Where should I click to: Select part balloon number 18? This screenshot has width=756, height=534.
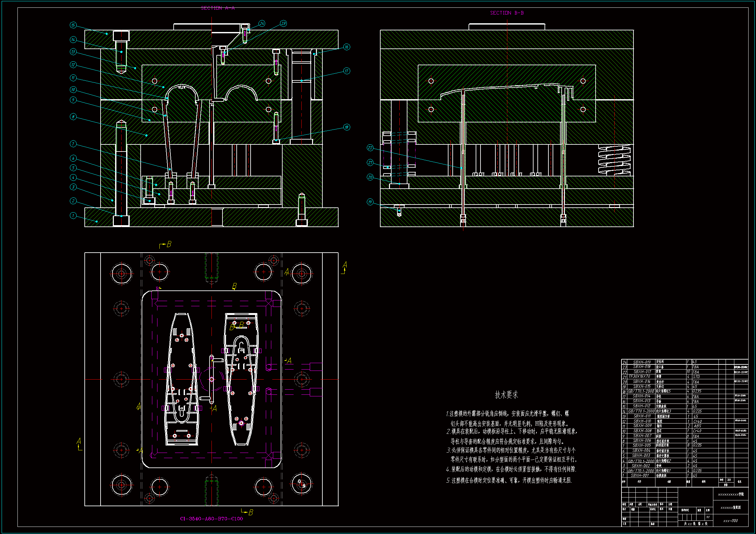click(347, 127)
